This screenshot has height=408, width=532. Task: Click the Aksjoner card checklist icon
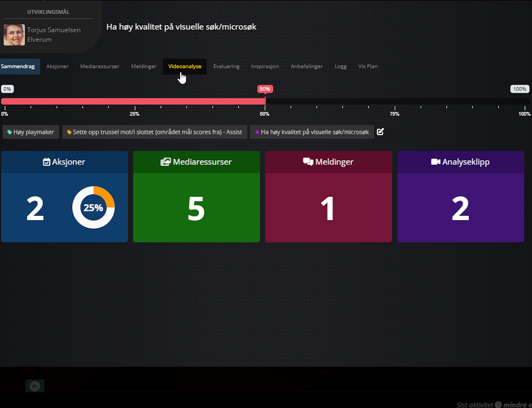coord(46,162)
